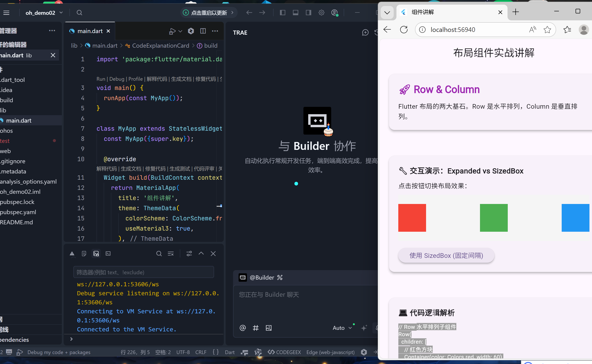Click 点击重启以更新 restart button
This screenshot has height=364, width=592.
pos(209,12)
